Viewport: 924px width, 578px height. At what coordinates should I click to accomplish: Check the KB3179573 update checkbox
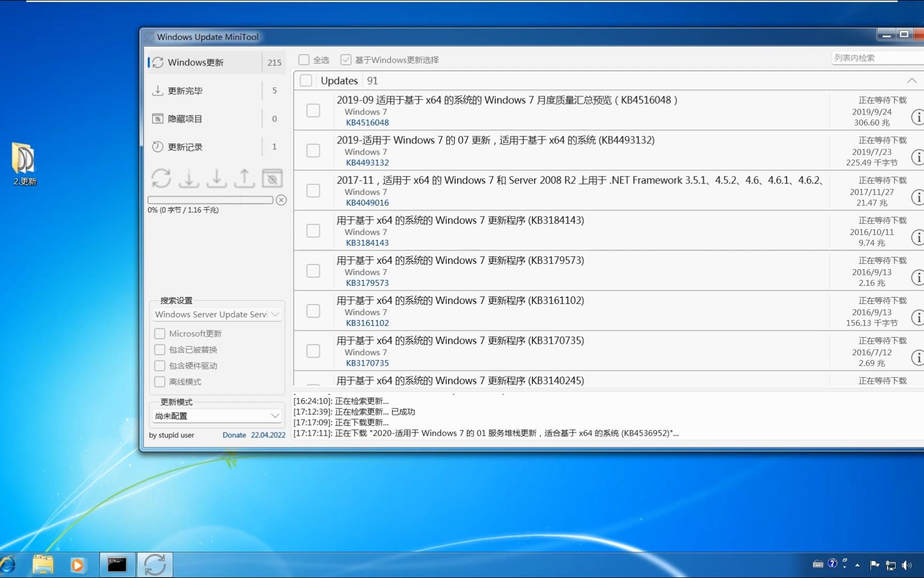(313, 271)
